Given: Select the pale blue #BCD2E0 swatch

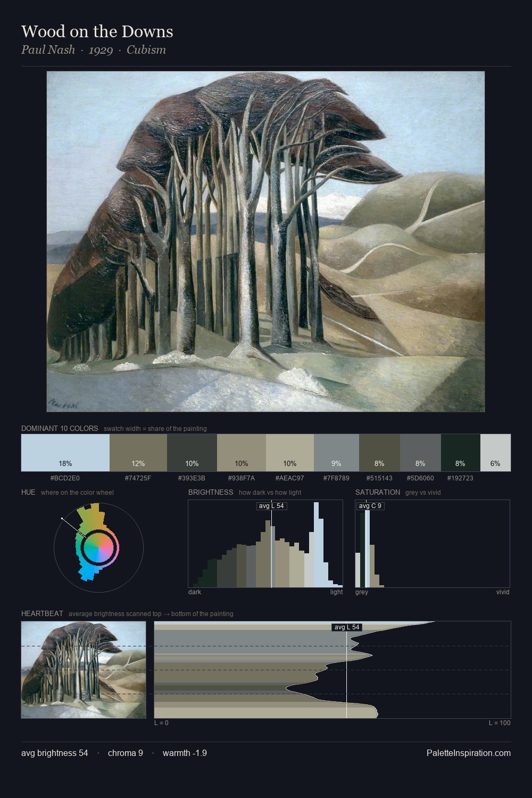Looking at the screenshot, I should (x=65, y=453).
